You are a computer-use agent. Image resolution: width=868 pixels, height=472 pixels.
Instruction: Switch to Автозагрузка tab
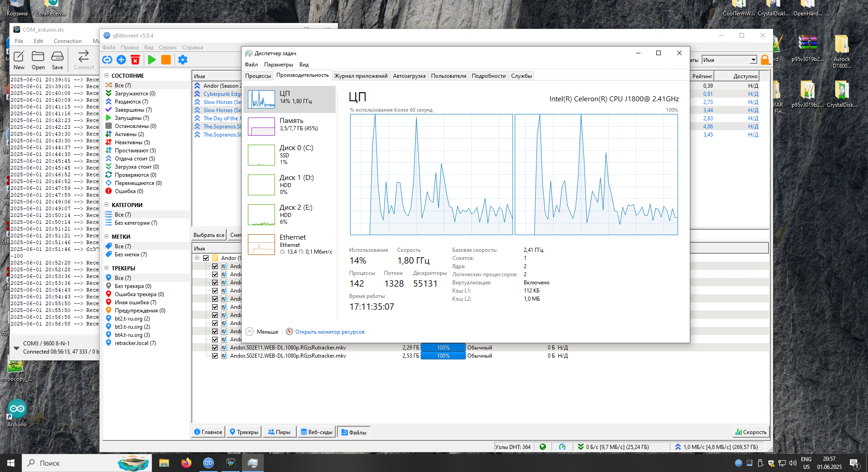coord(409,76)
